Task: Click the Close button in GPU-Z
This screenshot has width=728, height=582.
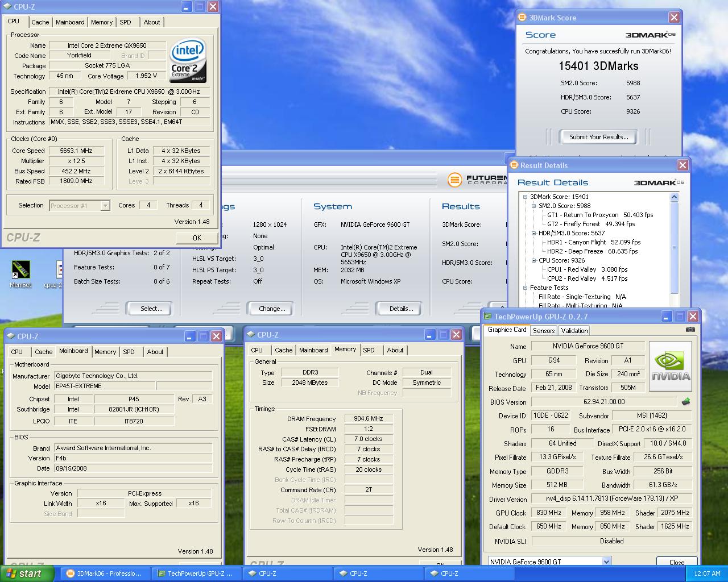Action: 677,562
